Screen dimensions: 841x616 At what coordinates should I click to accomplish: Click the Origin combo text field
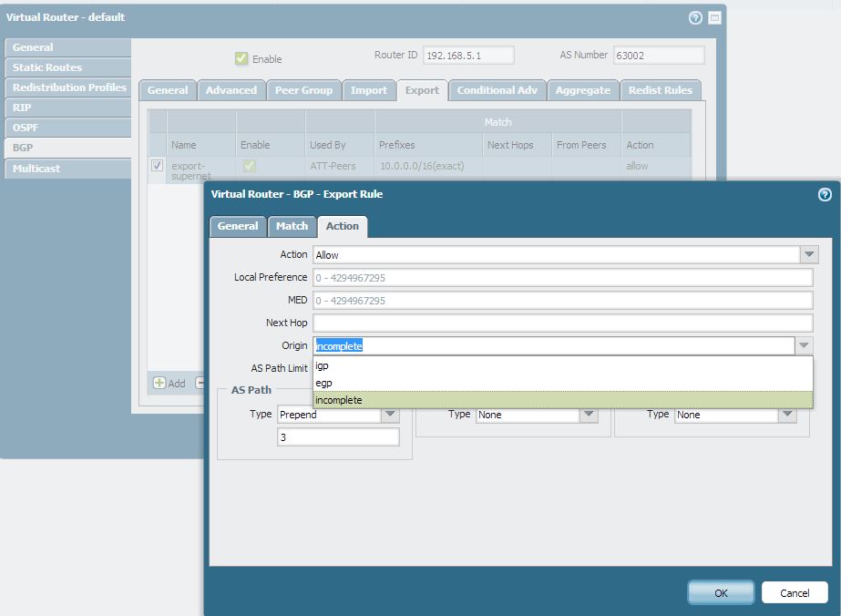point(553,345)
